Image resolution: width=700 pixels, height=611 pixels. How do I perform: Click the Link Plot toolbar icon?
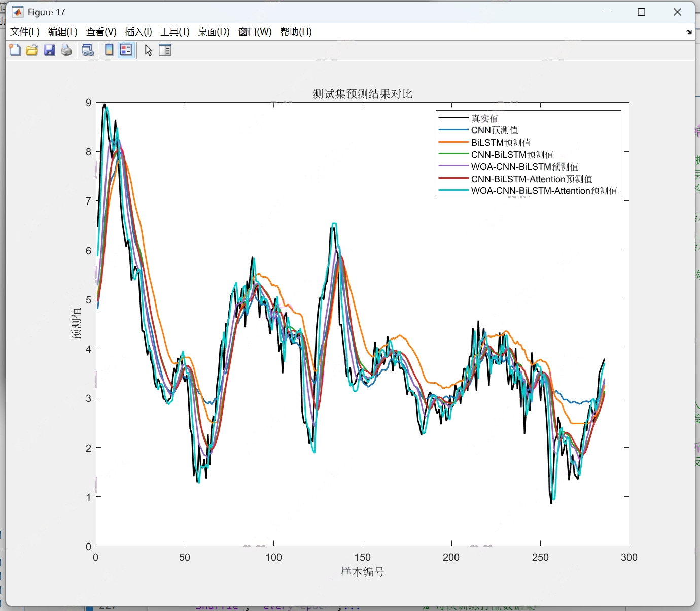click(88, 50)
